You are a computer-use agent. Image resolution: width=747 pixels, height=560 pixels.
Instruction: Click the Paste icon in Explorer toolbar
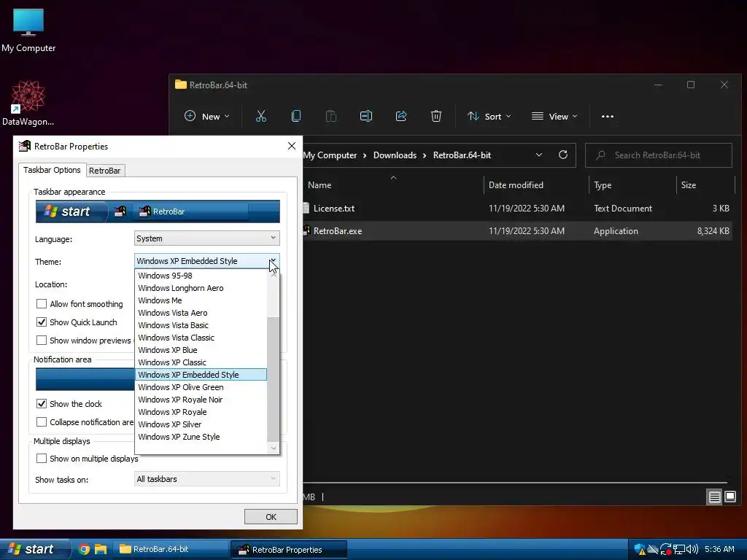[331, 116]
